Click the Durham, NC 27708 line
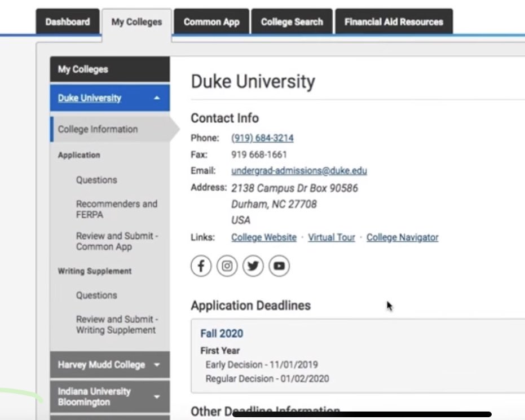 (273, 204)
